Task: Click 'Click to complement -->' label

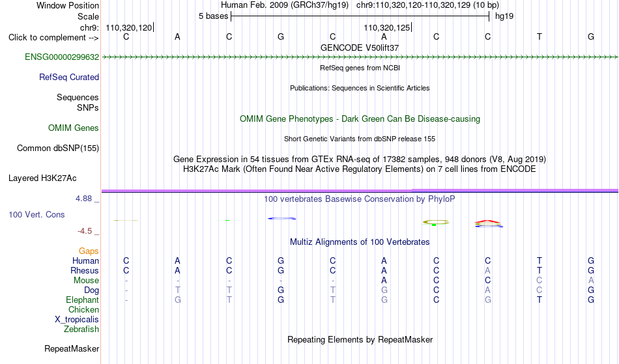Action: pyautogui.click(x=53, y=38)
